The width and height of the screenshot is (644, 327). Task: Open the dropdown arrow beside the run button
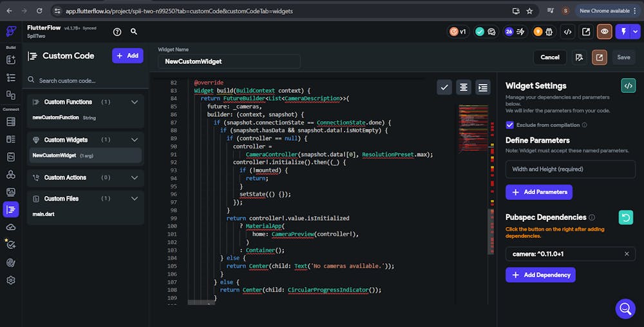click(x=636, y=32)
